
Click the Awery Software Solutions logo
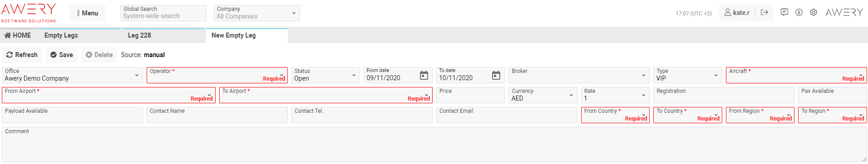[x=29, y=13]
